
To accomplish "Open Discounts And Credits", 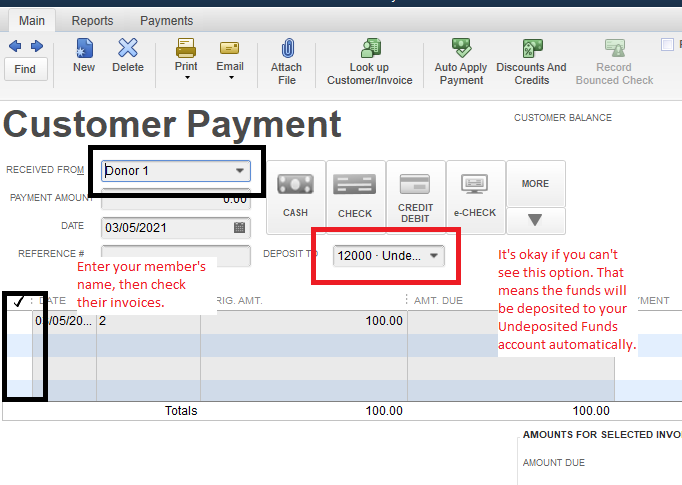I will tap(532, 62).
